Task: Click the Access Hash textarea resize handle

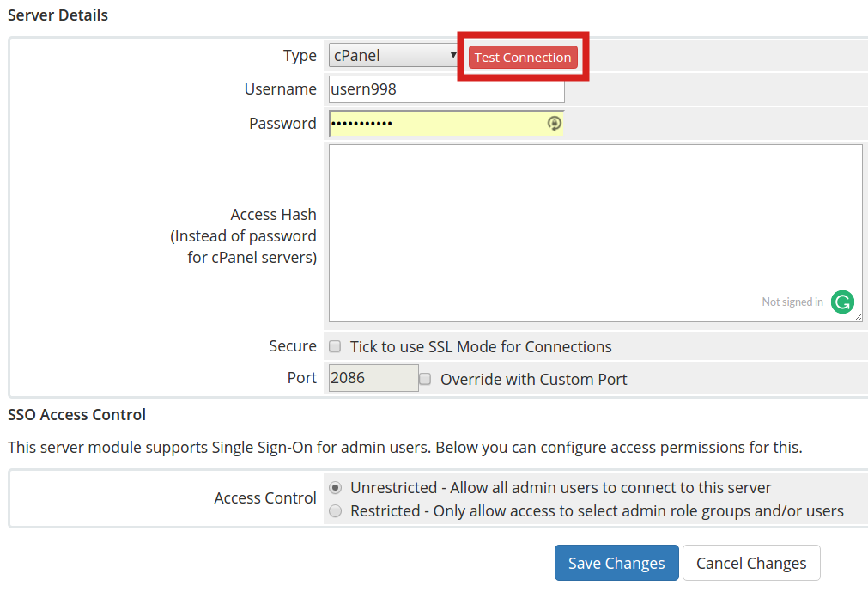Action: click(x=858, y=317)
